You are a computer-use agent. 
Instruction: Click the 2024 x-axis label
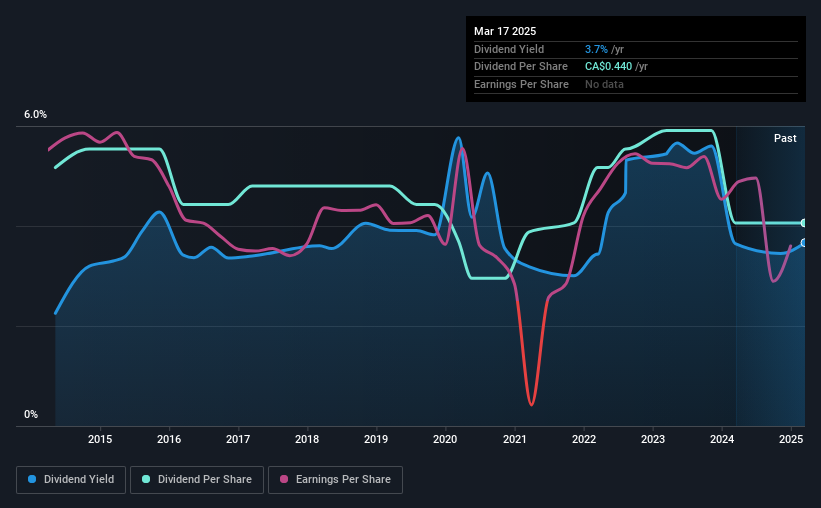722,439
